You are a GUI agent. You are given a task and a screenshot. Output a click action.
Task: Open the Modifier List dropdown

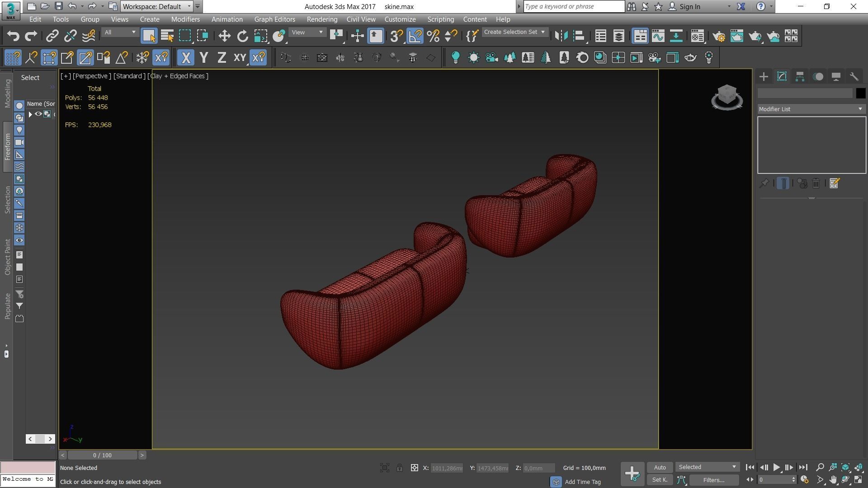(x=811, y=109)
